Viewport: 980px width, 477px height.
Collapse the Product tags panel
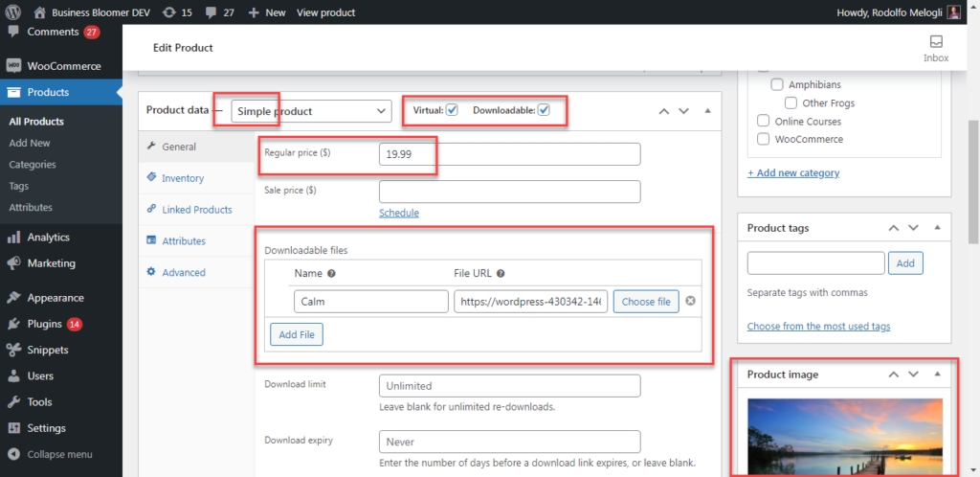937,228
